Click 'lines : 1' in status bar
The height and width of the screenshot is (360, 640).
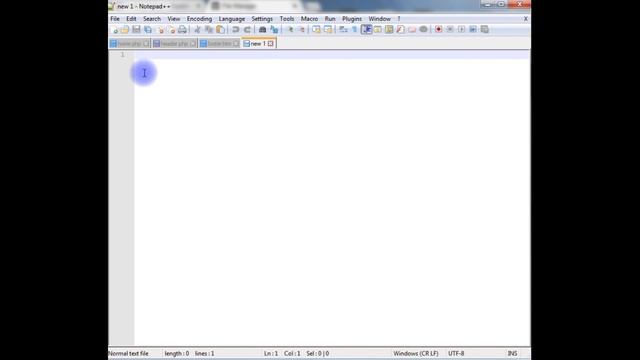click(204, 353)
